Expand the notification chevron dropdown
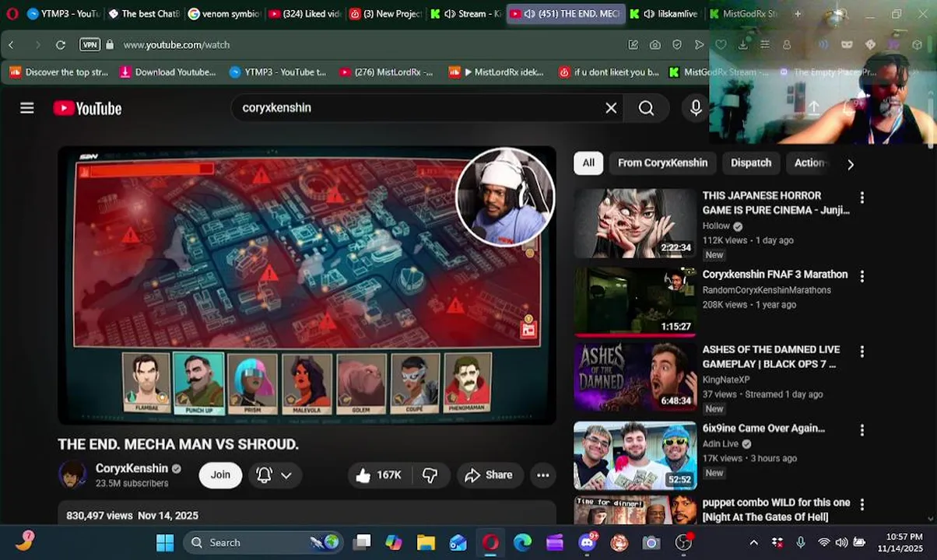The image size is (937, 560). pyautogui.click(x=286, y=475)
